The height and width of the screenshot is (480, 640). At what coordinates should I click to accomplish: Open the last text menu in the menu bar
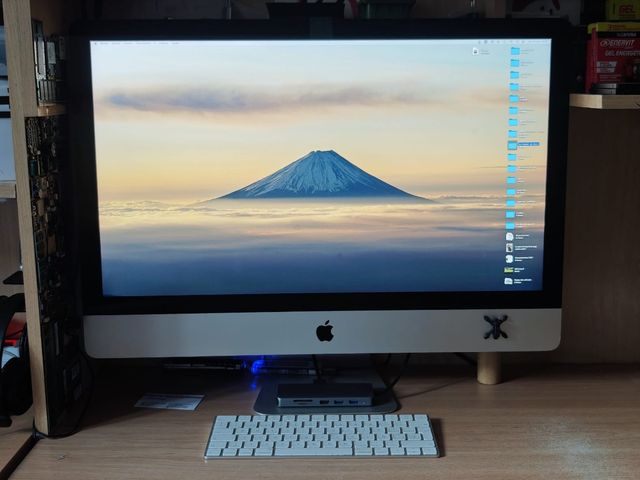point(176,43)
